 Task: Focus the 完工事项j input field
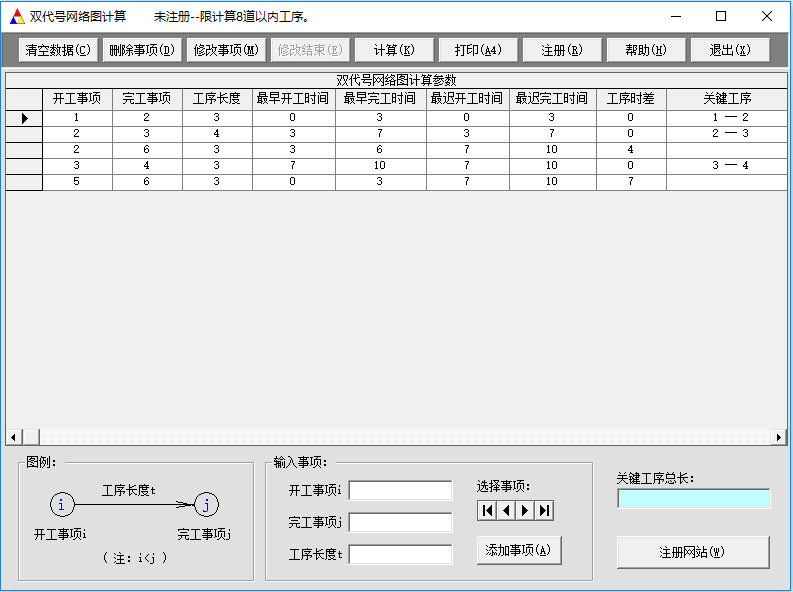pos(401,522)
